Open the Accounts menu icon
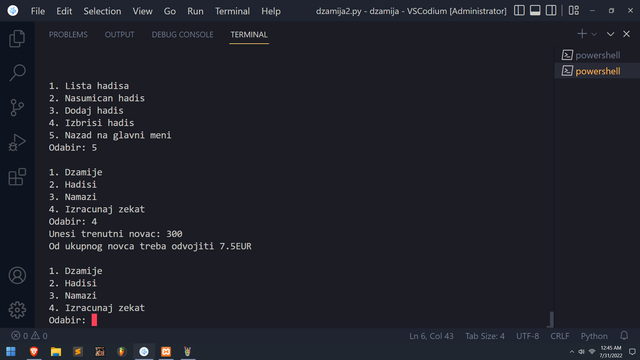This screenshot has width=640, height=360. point(17,276)
